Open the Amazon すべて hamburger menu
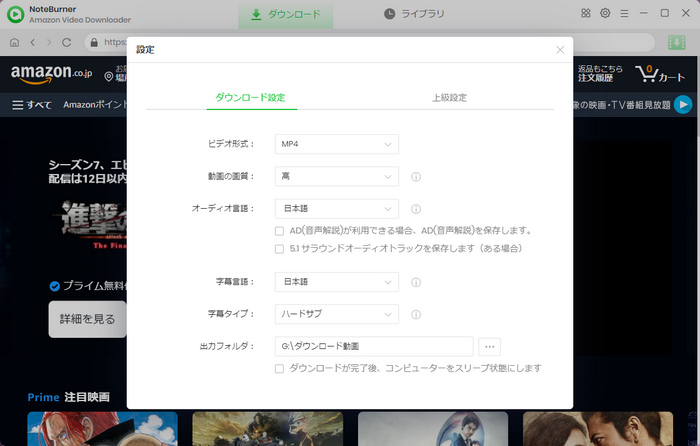The height and width of the screenshot is (446, 700). click(x=32, y=105)
